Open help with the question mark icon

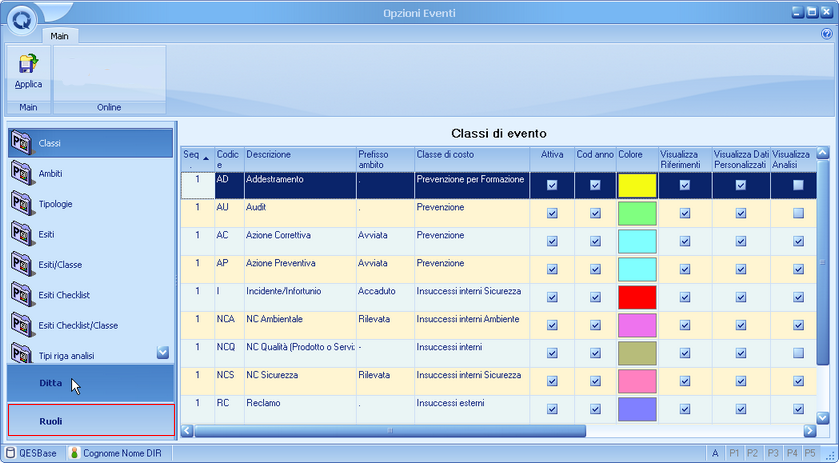click(x=826, y=34)
